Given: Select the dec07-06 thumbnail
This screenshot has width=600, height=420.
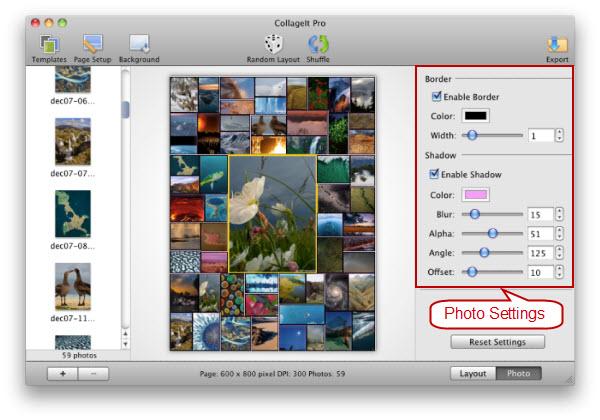Looking at the screenshot, I should [73, 79].
